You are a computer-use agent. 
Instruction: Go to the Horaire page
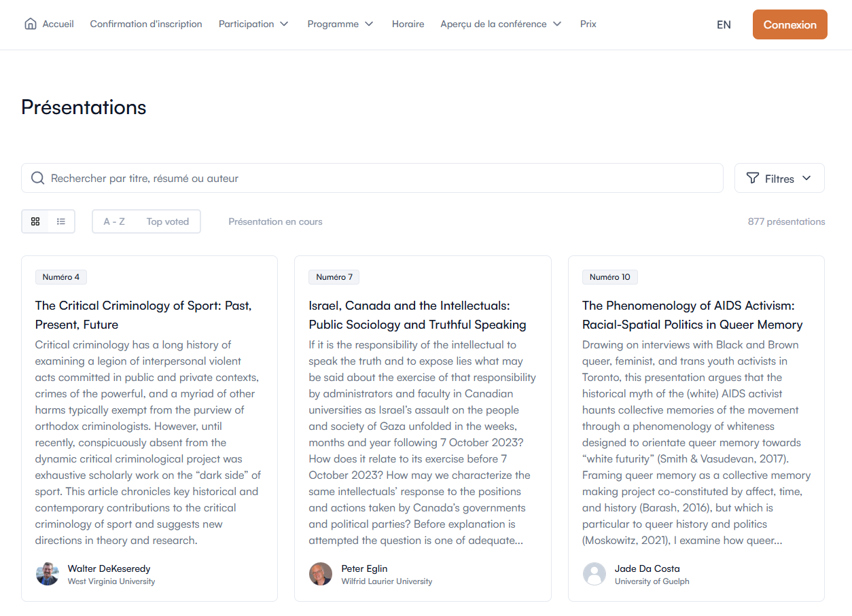[408, 24]
